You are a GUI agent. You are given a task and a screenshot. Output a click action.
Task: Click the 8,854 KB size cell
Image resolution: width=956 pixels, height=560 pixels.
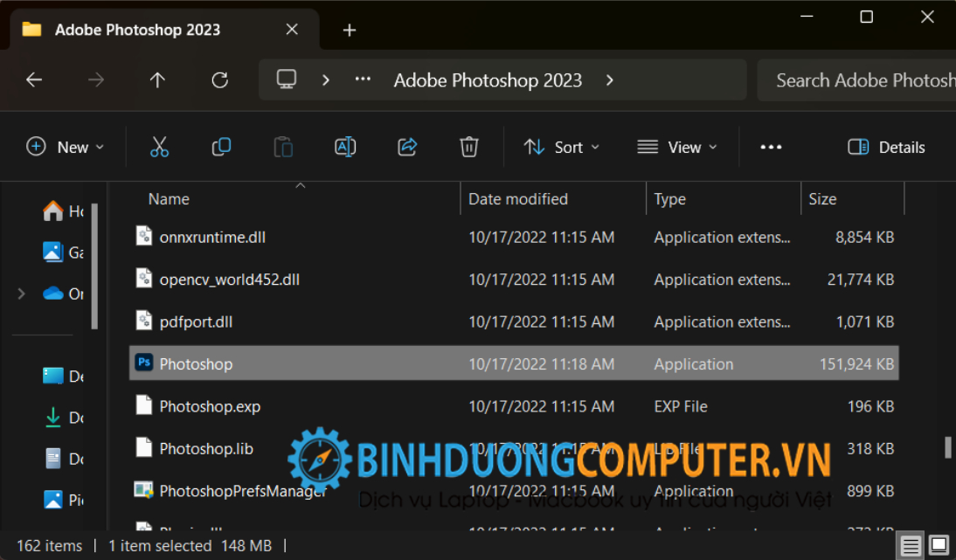pyautogui.click(x=864, y=237)
